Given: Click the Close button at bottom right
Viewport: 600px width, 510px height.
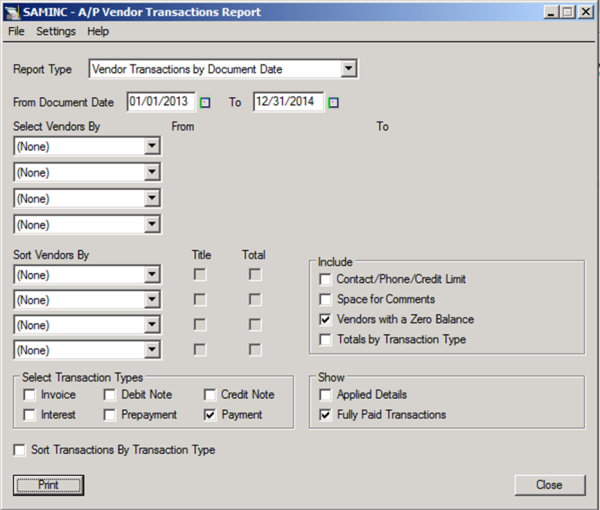Looking at the screenshot, I should [549, 485].
